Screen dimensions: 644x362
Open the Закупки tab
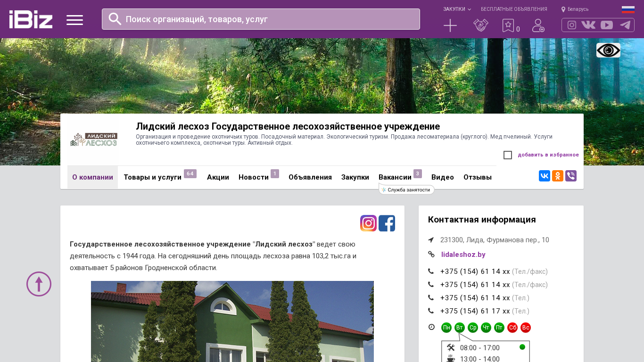(355, 177)
